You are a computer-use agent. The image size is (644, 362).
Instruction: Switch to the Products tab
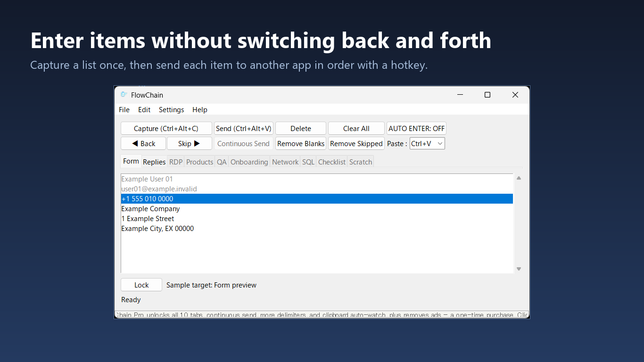(x=199, y=162)
